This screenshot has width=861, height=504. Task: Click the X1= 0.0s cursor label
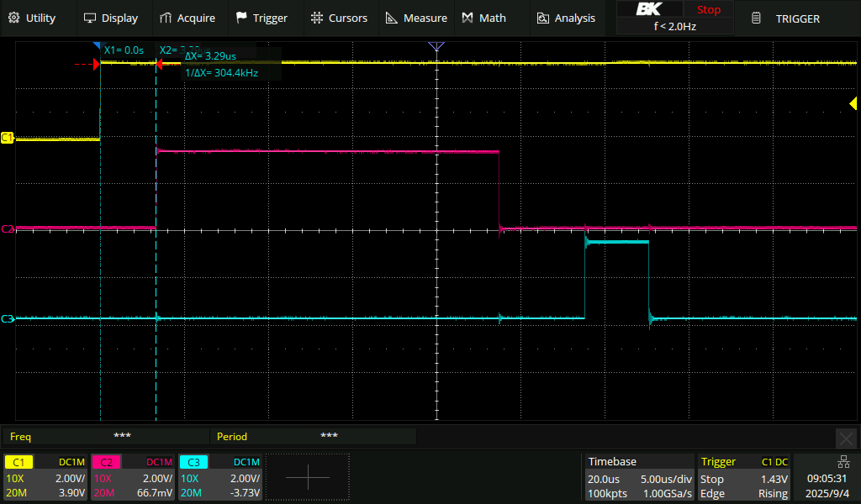(x=124, y=50)
